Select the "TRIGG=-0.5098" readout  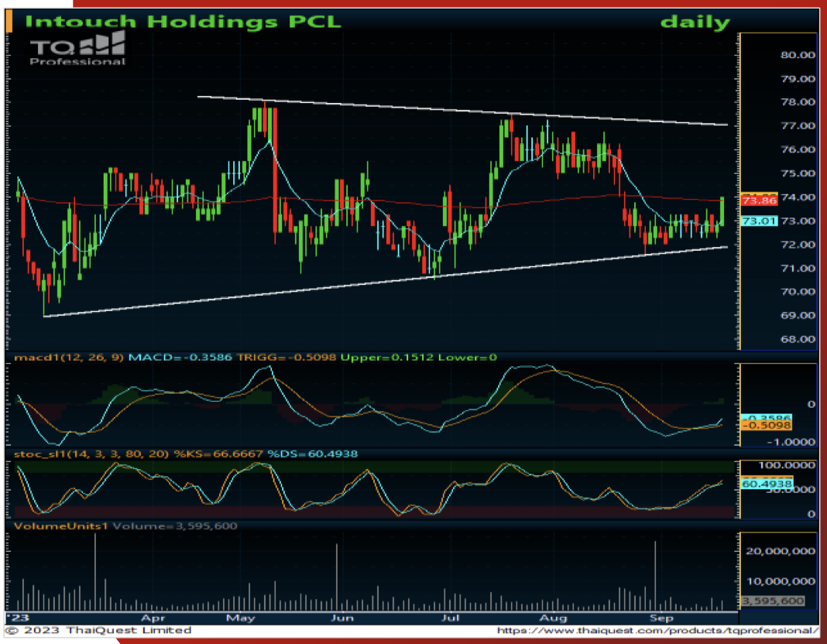287,358
